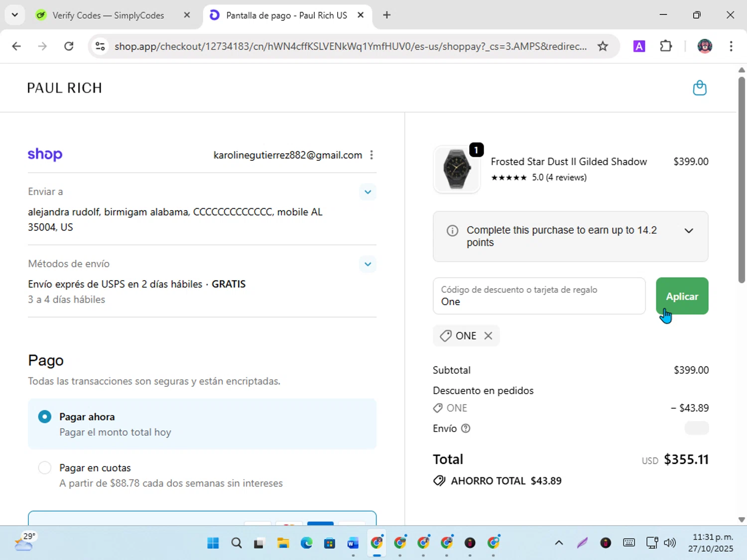The width and height of the screenshot is (747, 560).
Task: Select the Pantalla de pago - Paul Rich US tab
Action: [x=286, y=15]
